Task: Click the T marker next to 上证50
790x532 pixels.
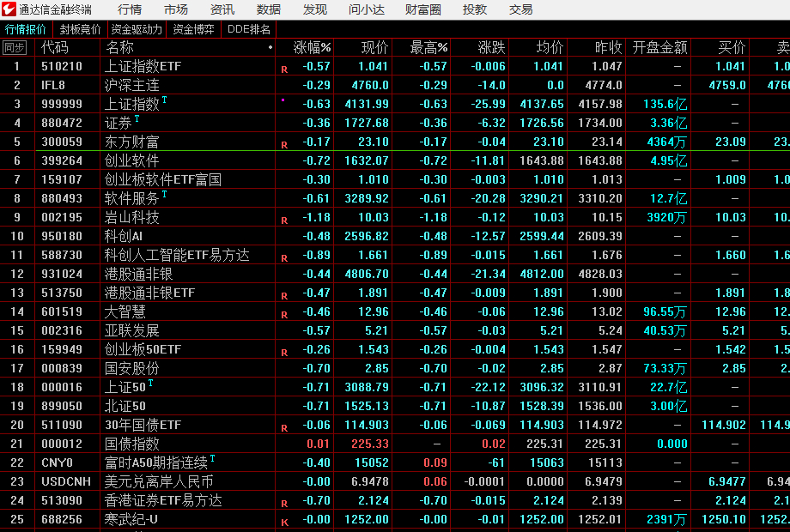Action: click(150, 383)
